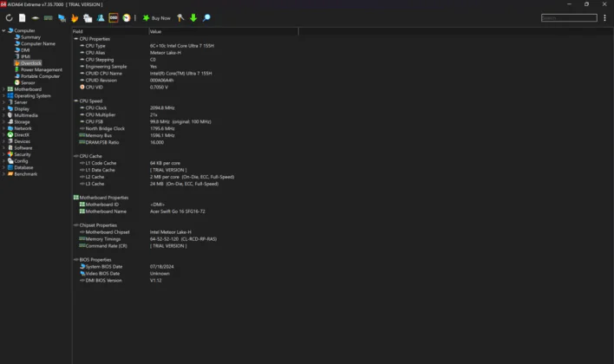Click the Buy Now button
This screenshot has width=614, height=364.
(x=157, y=18)
